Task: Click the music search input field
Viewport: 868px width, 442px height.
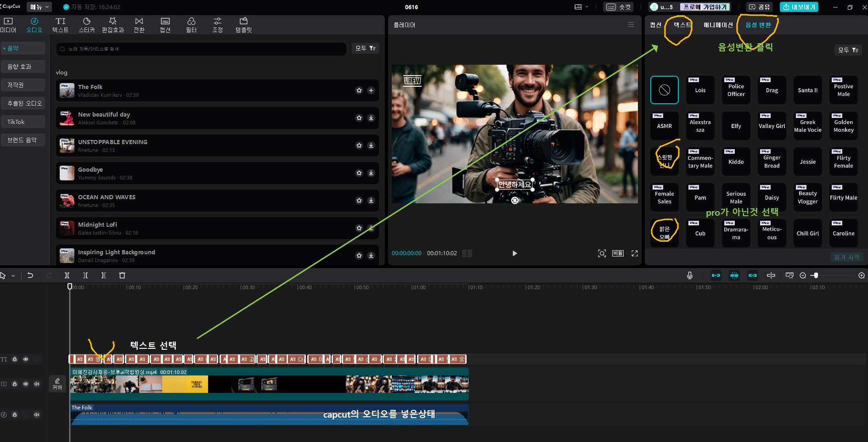Action: tap(202, 49)
